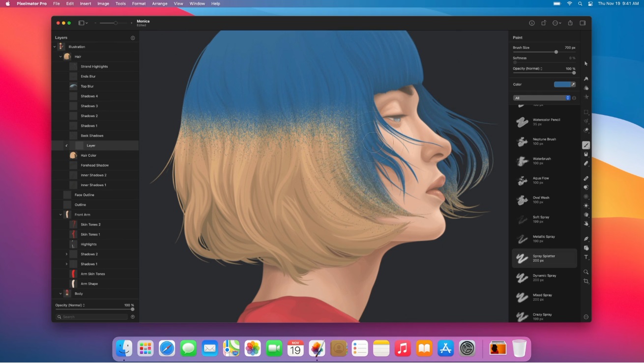Open the All brush collection dropdown
The width and height of the screenshot is (644, 363).
[x=542, y=98]
